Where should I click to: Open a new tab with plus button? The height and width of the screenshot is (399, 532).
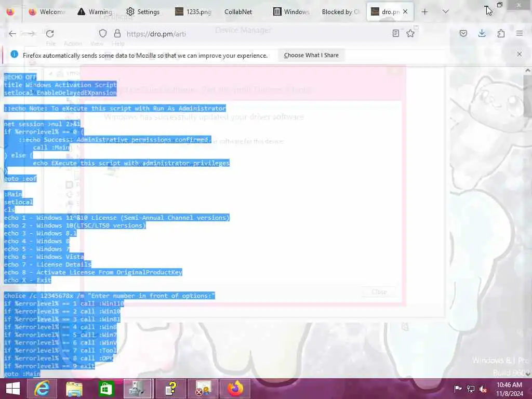tap(425, 12)
